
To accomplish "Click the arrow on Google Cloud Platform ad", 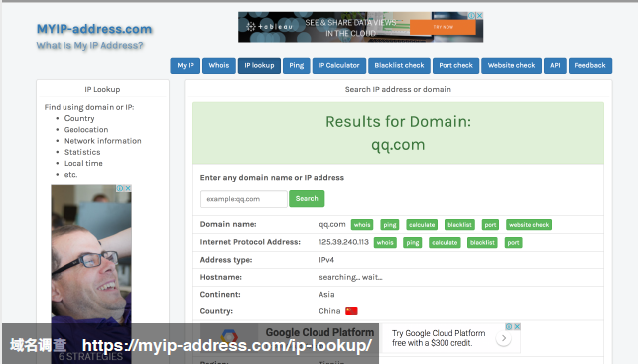I will click(x=504, y=338).
